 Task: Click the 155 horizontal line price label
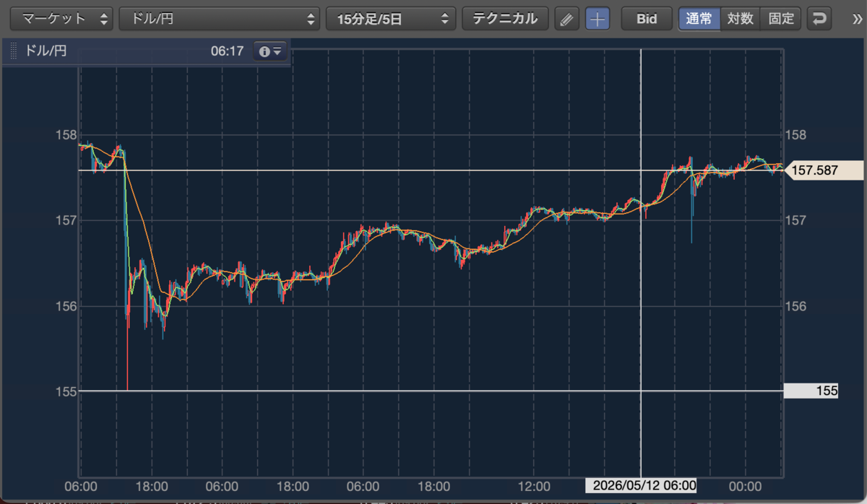(811, 391)
